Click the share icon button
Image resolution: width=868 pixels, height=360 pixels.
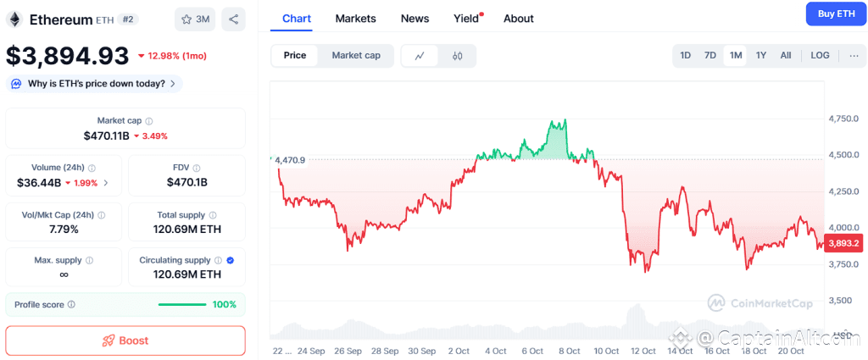point(233,19)
